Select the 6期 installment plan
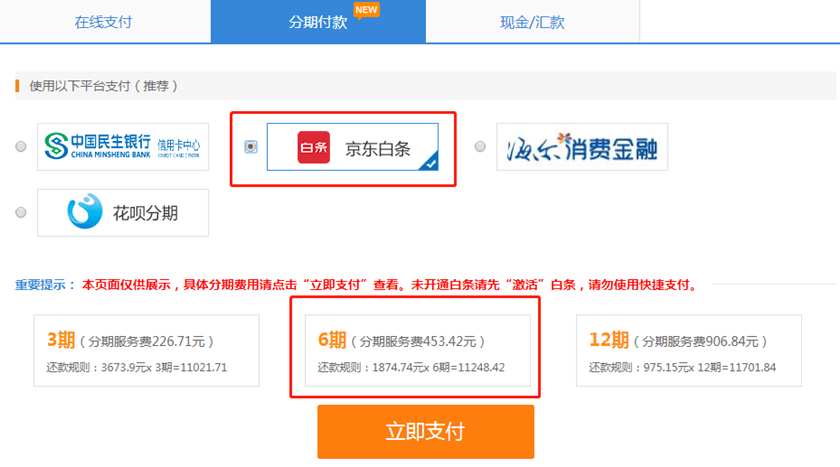The height and width of the screenshot is (467, 840). click(x=417, y=350)
